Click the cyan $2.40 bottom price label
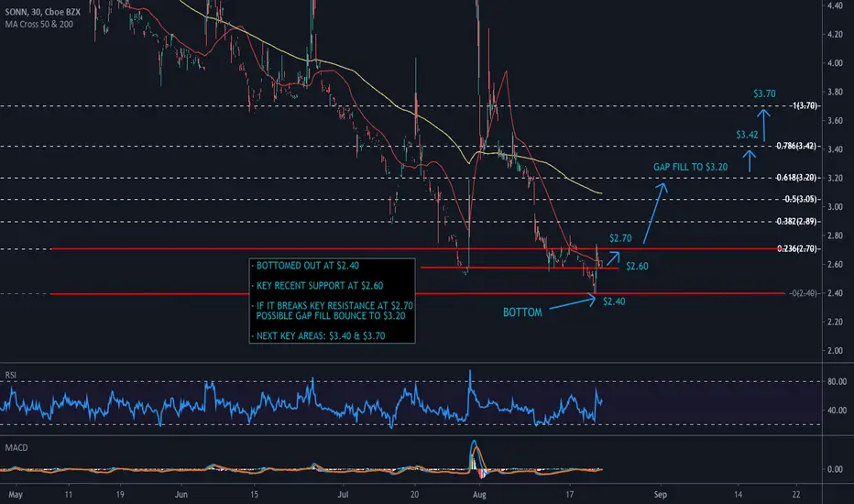Viewport: 854px width, 504px height. pyautogui.click(x=614, y=301)
